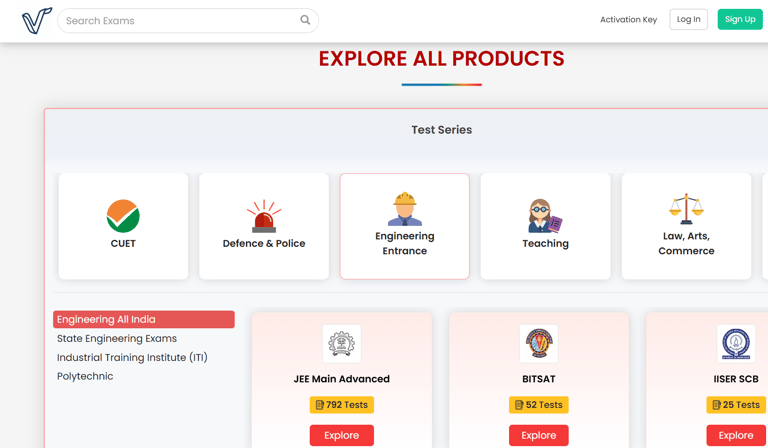Click the balance scales Law icon
The width and height of the screenshot is (768, 448).
(x=686, y=209)
